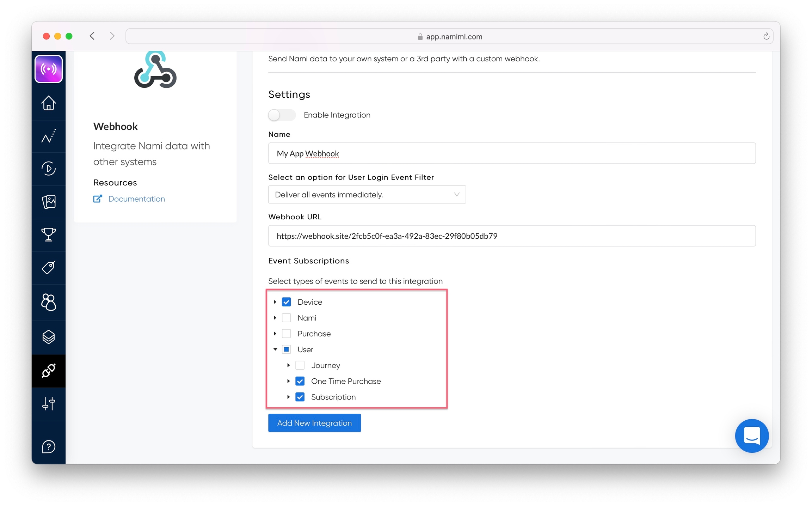This screenshot has width=812, height=506.
Task: Open the User Login Event Filter dropdown
Action: click(367, 195)
